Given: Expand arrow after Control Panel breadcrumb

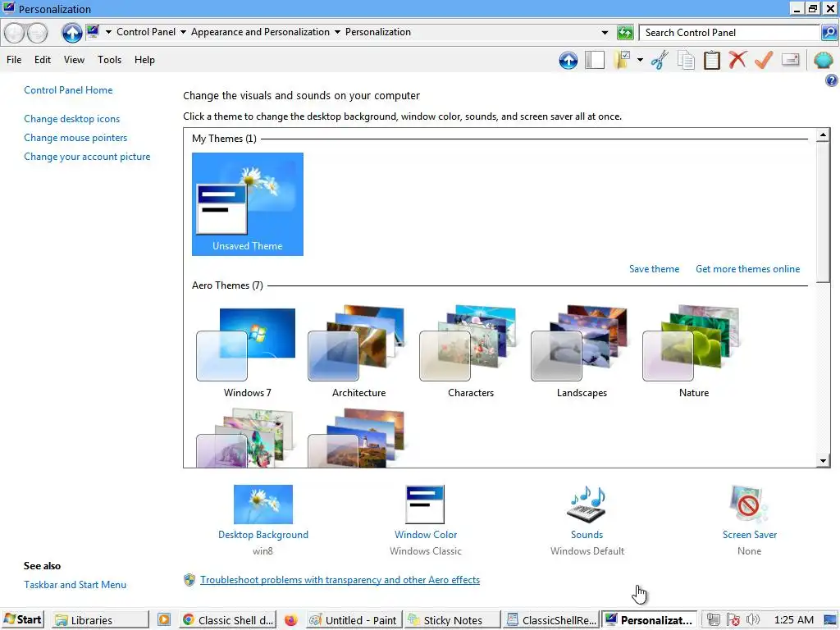Looking at the screenshot, I should click(x=183, y=32).
